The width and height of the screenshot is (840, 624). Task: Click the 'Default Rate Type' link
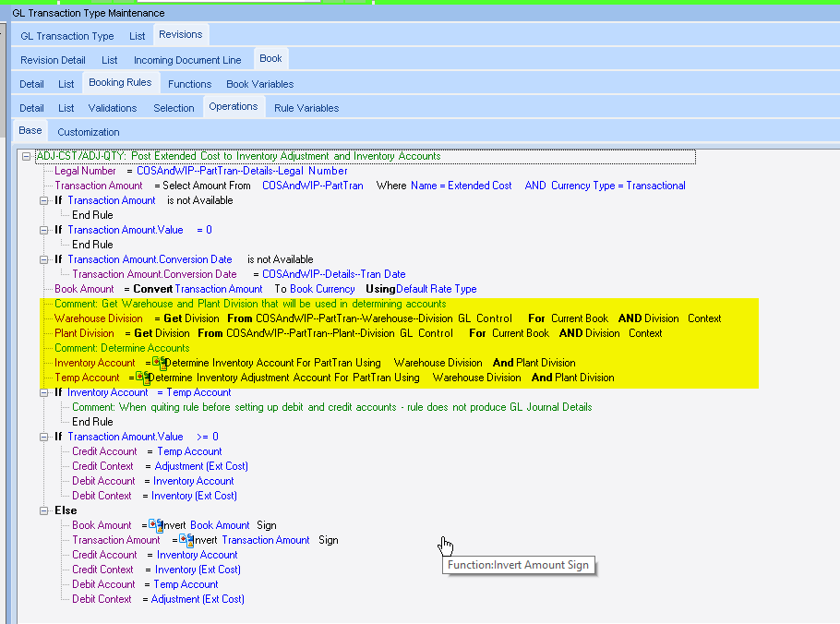point(436,289)
